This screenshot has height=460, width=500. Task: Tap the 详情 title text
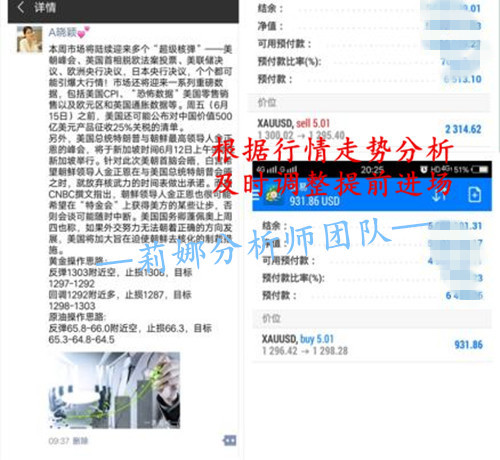(x=45, y=7)
